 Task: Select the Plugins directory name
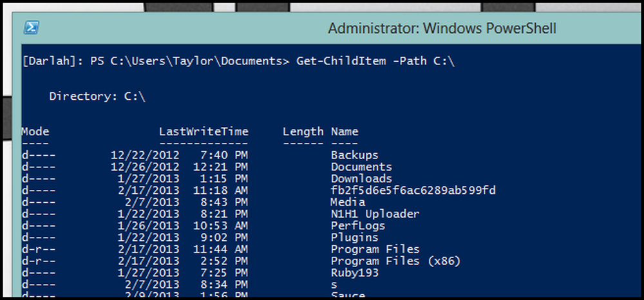click(354, 238)
